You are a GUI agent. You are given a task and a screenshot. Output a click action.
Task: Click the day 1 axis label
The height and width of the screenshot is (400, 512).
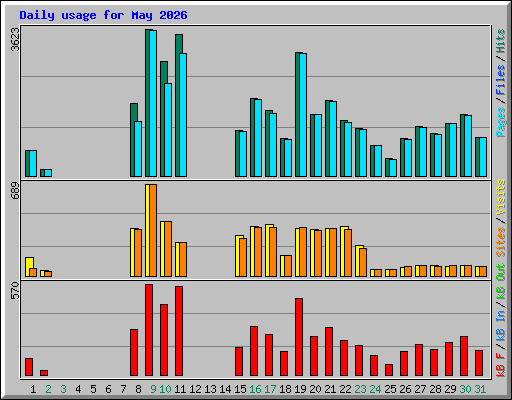33,389
